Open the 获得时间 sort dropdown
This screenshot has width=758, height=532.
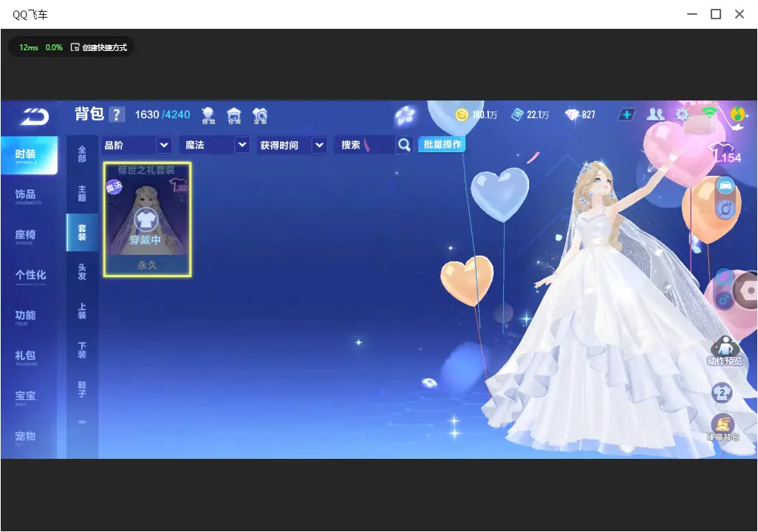click(292, 145)
